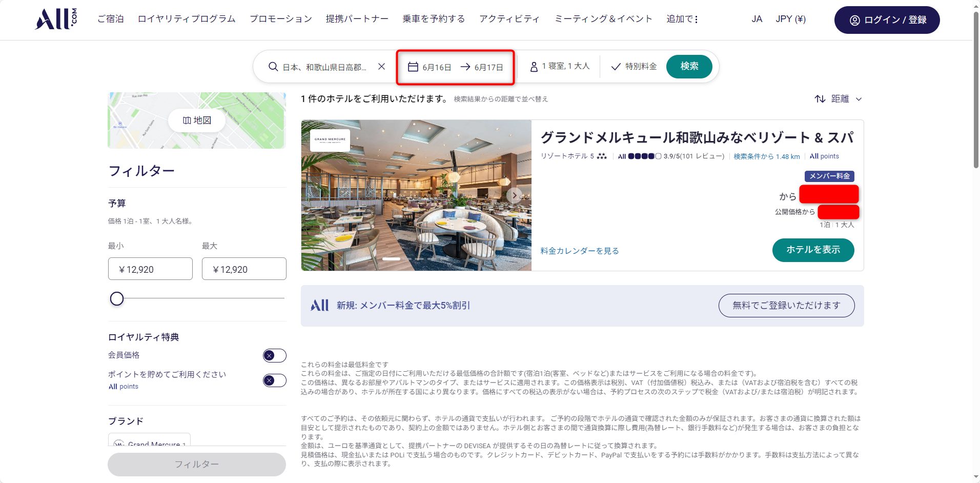The width and height of the screenshot is (980, 483).
Task: Click the ロイヤルティ特典 heading
Action: [144, 337]
